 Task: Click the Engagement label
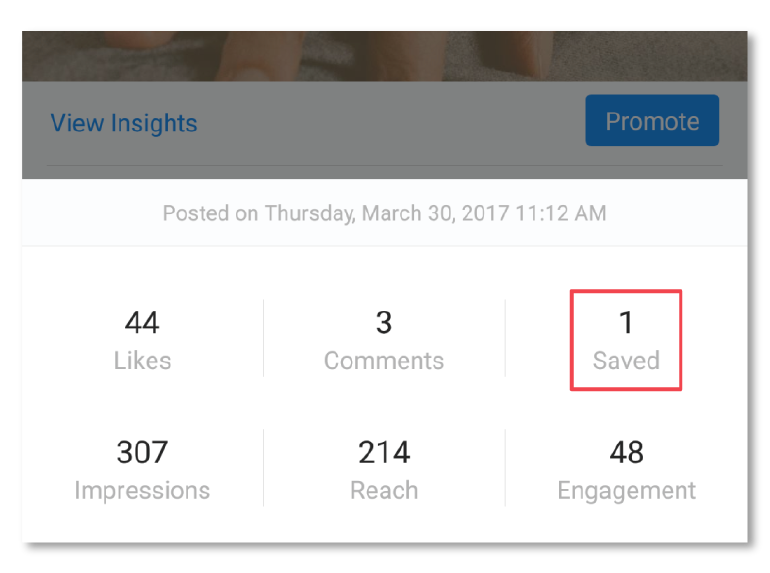(x=626, y=491)
